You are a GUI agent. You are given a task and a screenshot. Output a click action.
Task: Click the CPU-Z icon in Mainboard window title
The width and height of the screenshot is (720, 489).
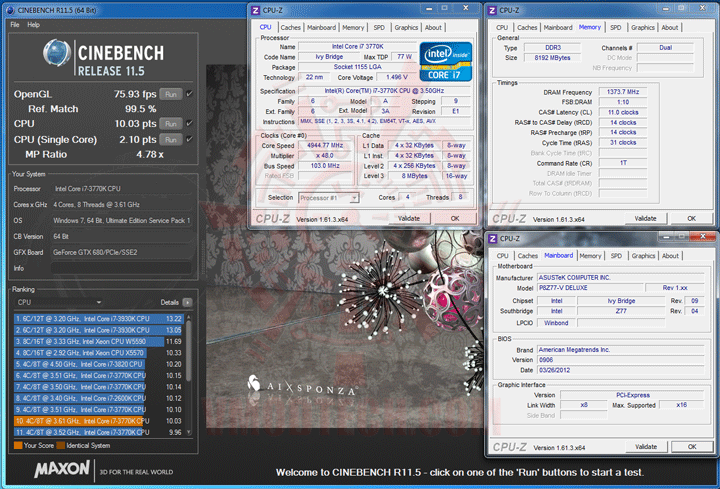point(492,239)
